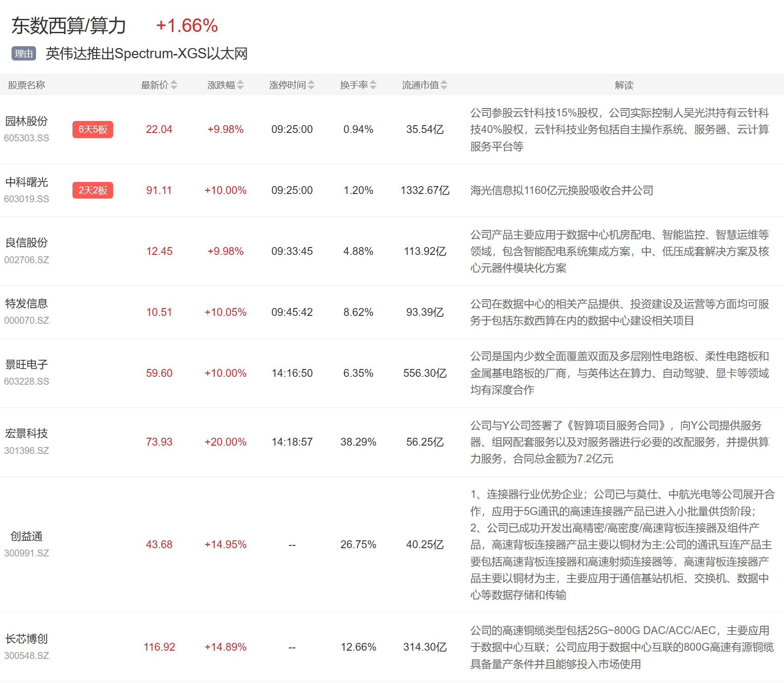
Task: Click the +14.89% change for 长芯博创
Action: coord(225,647)
